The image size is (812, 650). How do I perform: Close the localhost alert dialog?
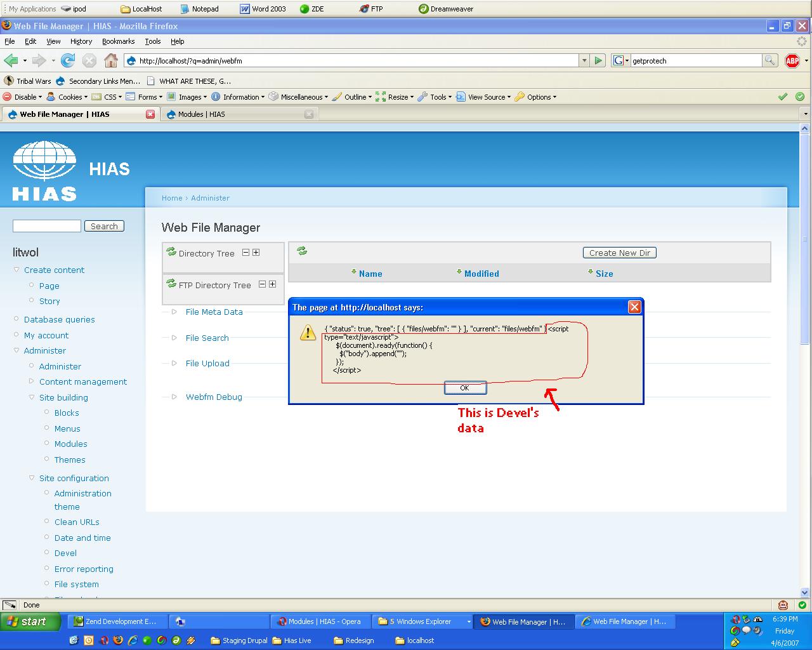[x=634, y=307]
